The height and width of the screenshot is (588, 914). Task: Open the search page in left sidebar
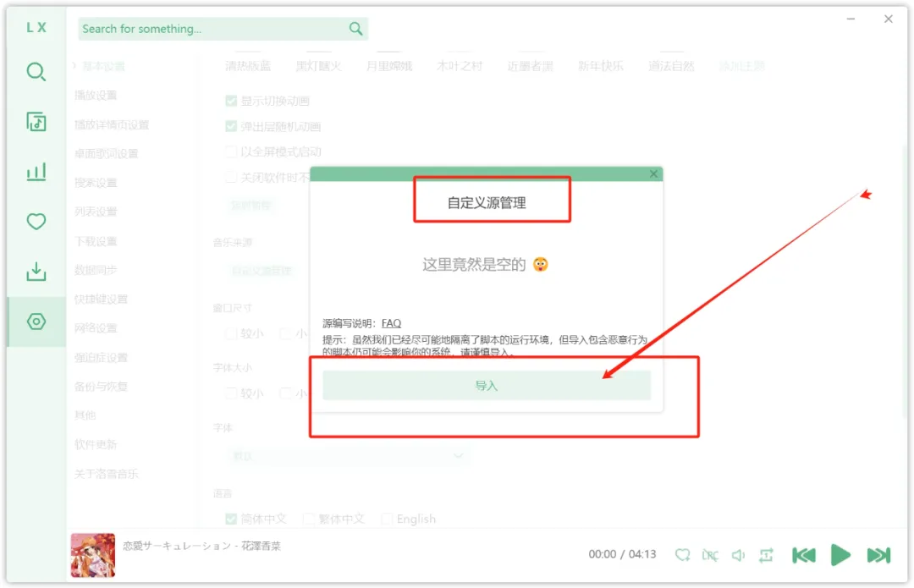point(36,72)
